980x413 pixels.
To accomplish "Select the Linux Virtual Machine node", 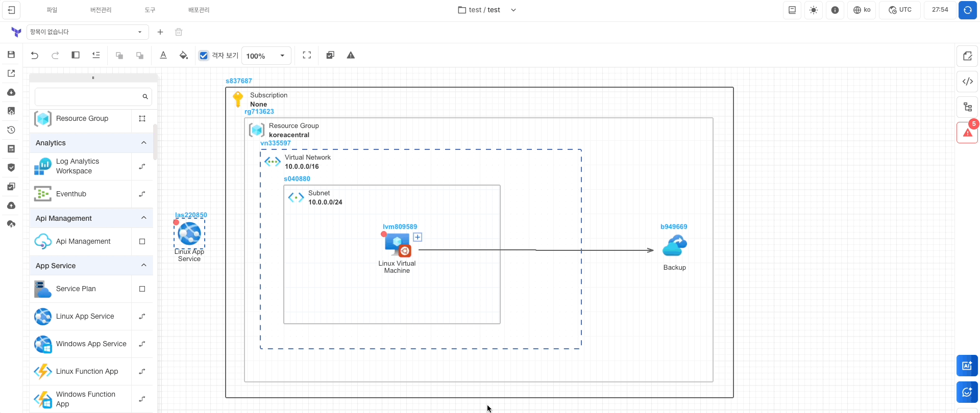I will (397, 245).
